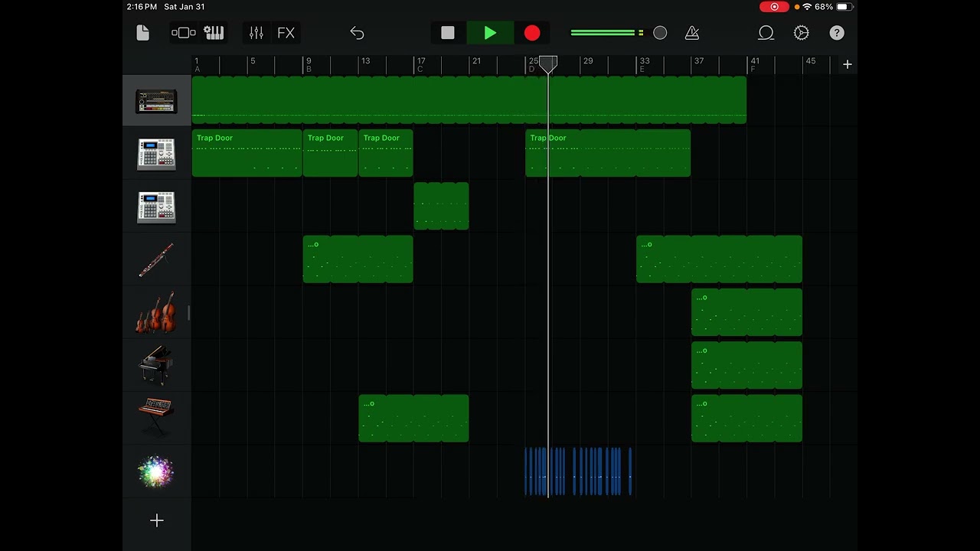Open track controls mixer sliders
This screenshot has height=551, width=980.
(256, 33)
